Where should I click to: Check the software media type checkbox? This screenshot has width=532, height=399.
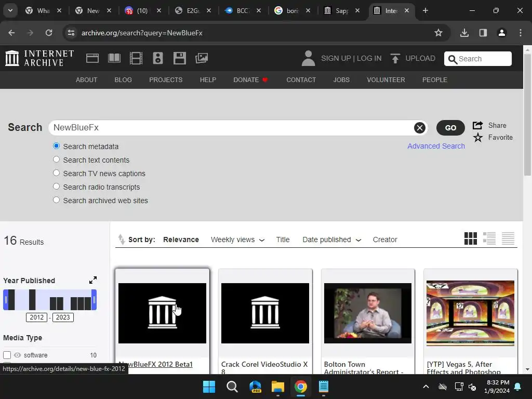coord(7,355)
